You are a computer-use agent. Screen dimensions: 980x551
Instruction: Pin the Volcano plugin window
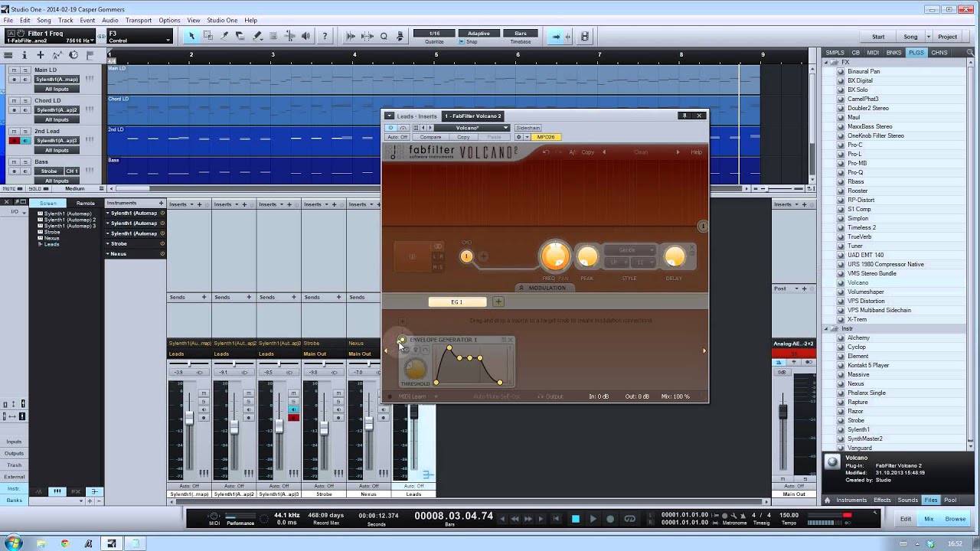[685, 116]
